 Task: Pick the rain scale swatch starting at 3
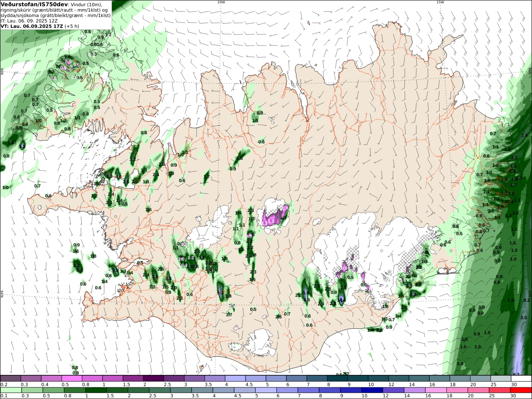click(x=181, y=390)
